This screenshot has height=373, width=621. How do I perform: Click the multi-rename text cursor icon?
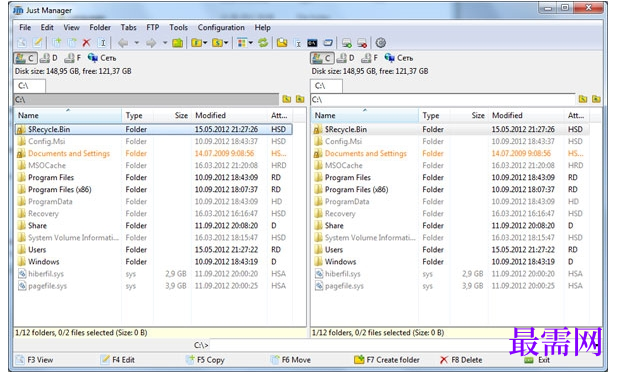(x=298, y=43)
